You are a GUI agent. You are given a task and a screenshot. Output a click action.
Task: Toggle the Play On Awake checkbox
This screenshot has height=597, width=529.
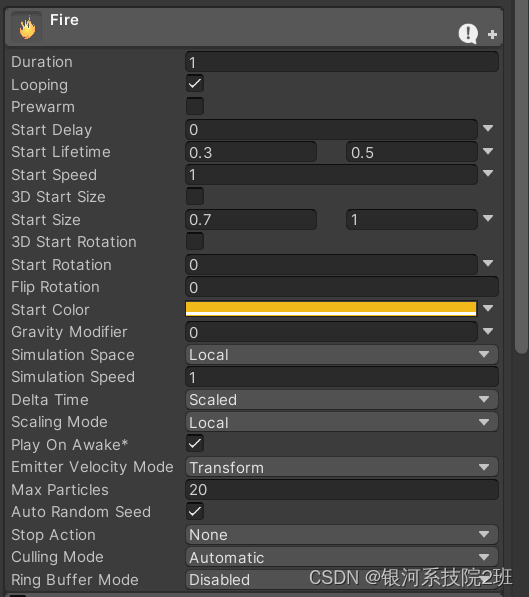[x=195, y=444]
